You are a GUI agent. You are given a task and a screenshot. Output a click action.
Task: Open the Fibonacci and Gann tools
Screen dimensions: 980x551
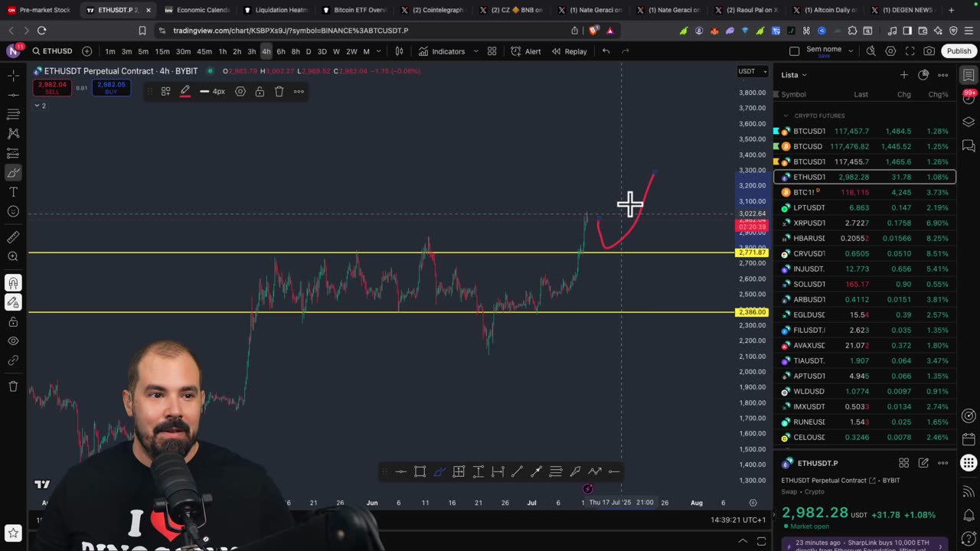tap(13, 114)
